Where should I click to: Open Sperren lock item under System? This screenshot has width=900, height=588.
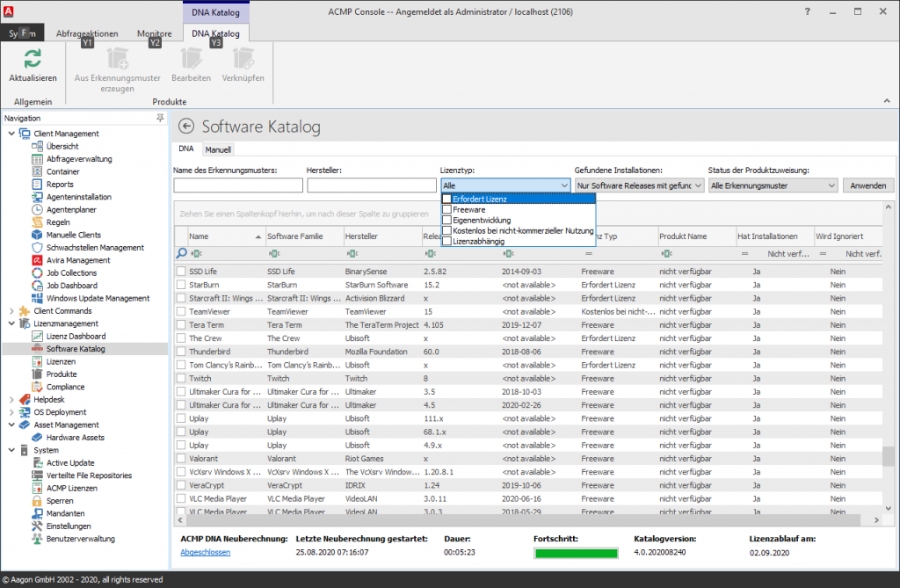pyautogui.click(x=59, y=500)
